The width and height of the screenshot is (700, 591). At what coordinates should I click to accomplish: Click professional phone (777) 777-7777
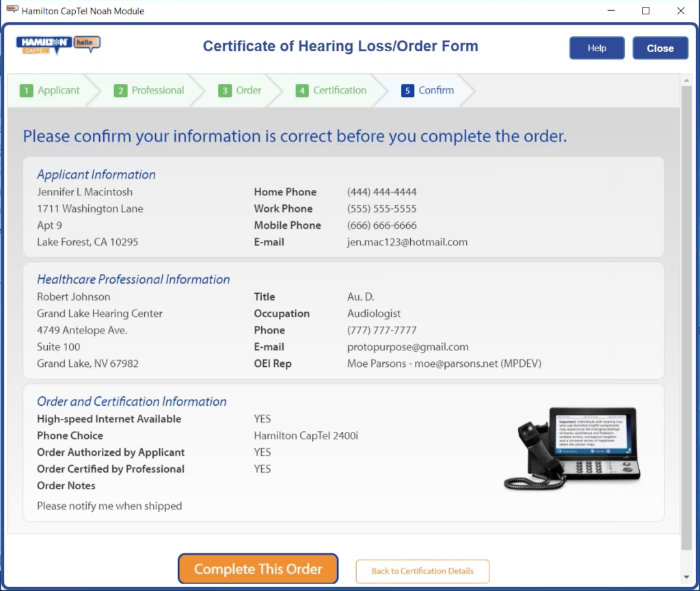coord(381,330)
